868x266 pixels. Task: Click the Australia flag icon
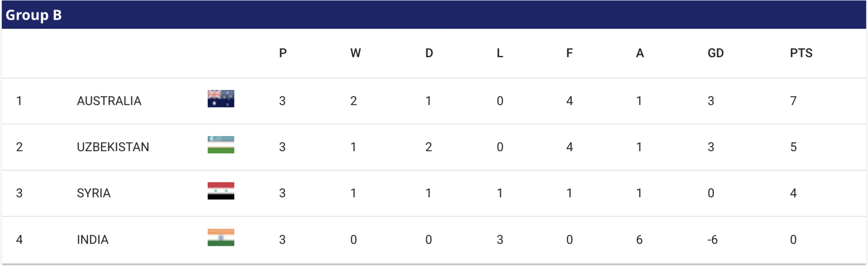pos(221,99)
